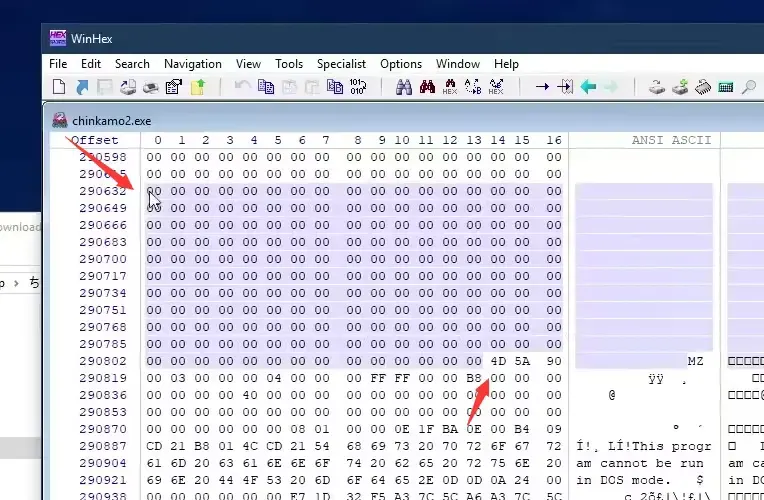
Task: Click the Open file blue arrow icon
Action: coord(82,87)
